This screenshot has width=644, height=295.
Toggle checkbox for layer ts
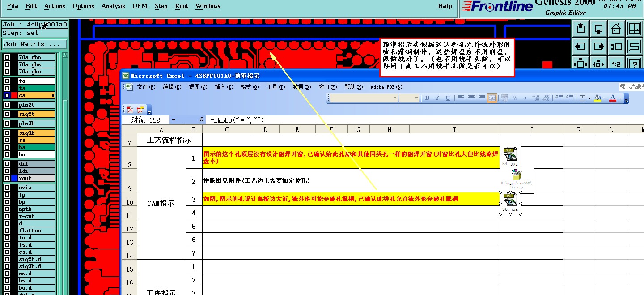(7, 88)
